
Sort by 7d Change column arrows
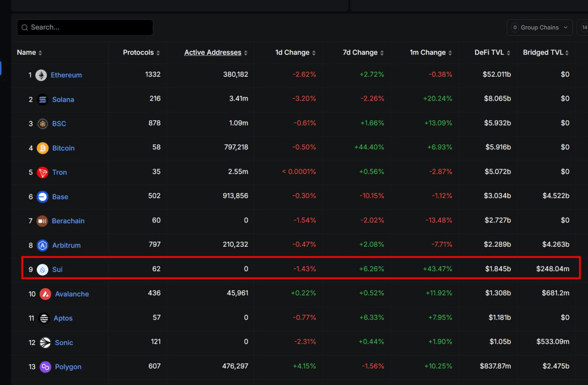(x=382, y=53)
